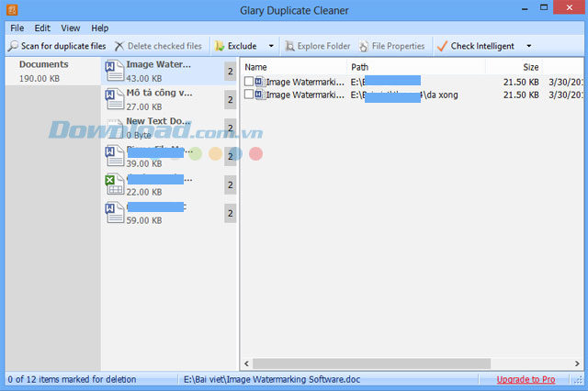The image size is (588, 391).
Task: Select the New Text Do... duplicate group
Action: coord(170,128)
